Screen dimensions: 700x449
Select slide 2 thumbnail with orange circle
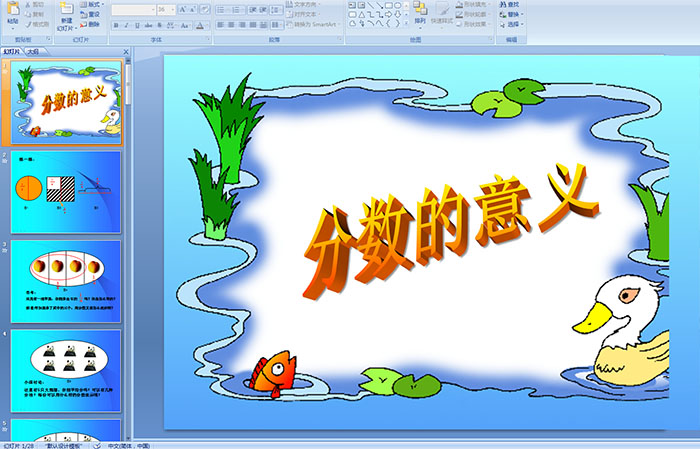[66, 192]
